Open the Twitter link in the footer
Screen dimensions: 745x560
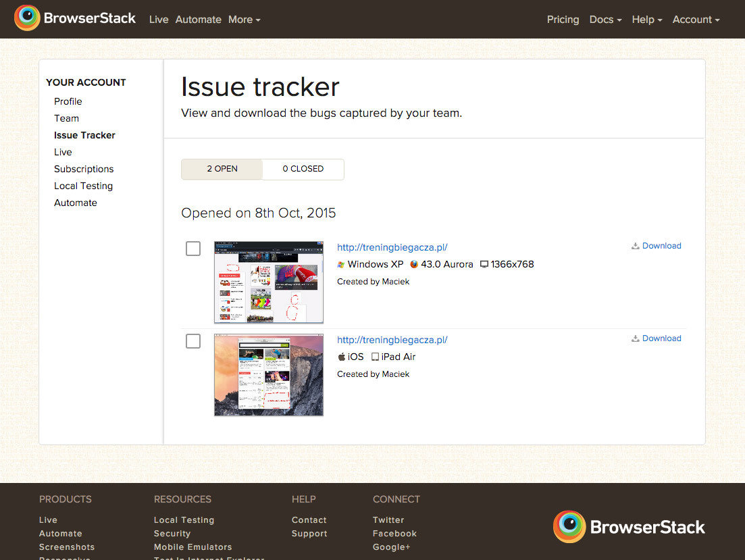coord(388,520)
